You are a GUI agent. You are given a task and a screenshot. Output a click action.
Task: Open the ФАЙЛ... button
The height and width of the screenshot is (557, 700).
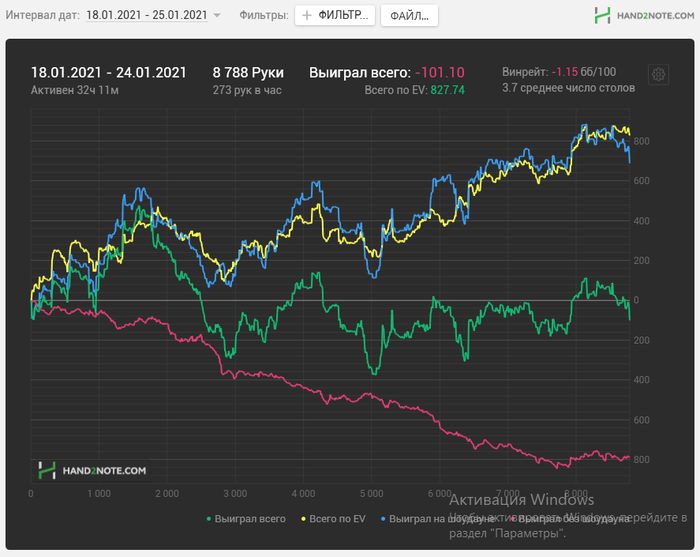pyautogui.click(x=409, y=16)
